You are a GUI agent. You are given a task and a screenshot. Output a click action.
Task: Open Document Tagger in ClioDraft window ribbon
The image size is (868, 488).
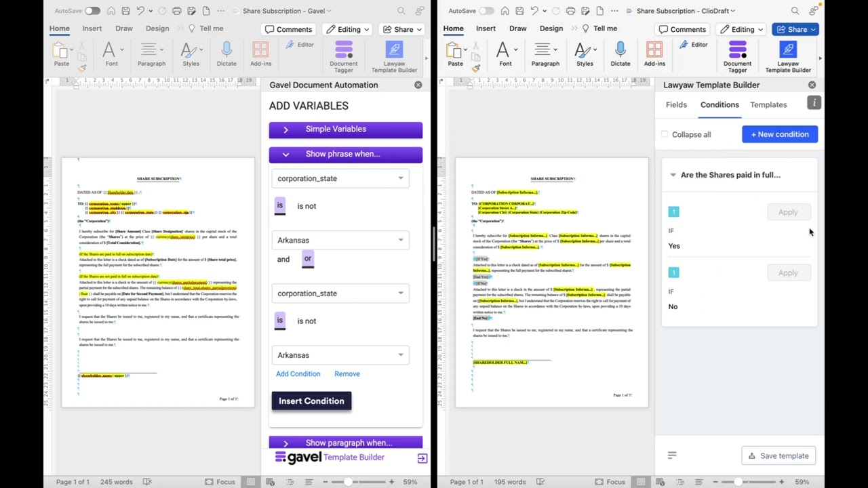pos(737,56)
